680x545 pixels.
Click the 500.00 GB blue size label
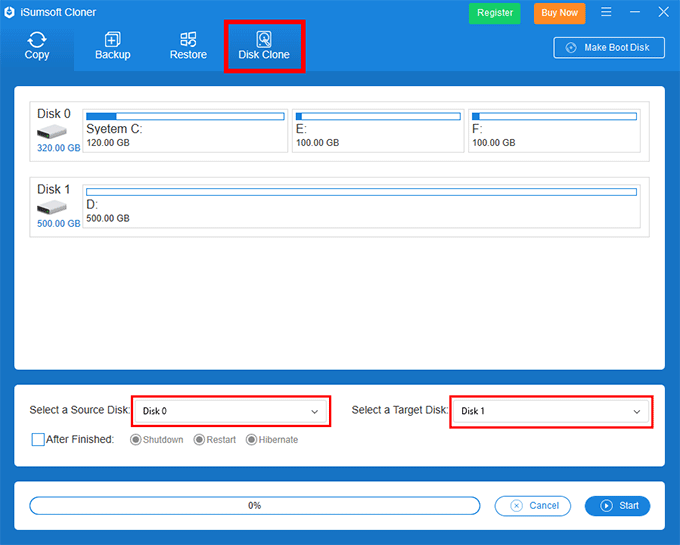pyautogui.click(x=59, y=224)
